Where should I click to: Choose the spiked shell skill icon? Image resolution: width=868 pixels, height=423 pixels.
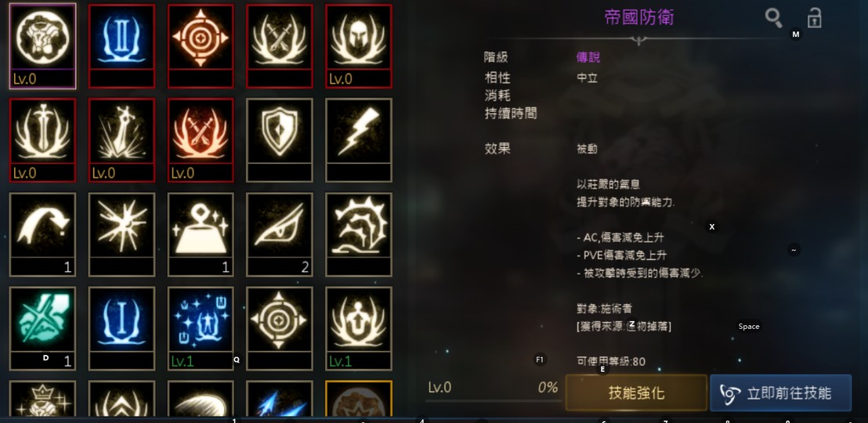point(358,234)
